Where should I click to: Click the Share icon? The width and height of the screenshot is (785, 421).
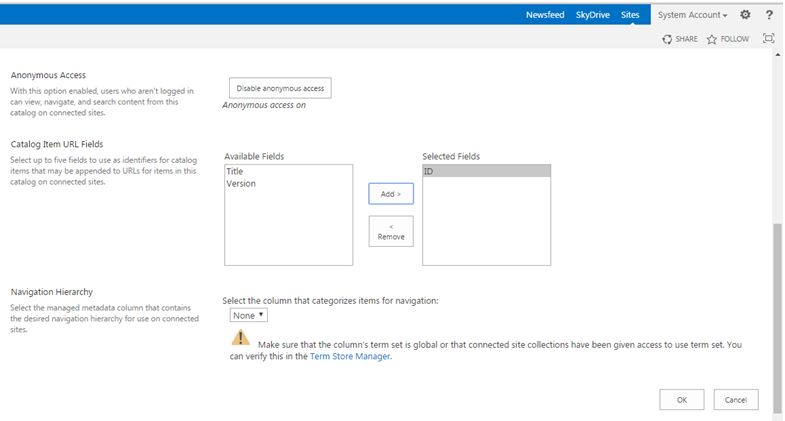pos(667,39)
